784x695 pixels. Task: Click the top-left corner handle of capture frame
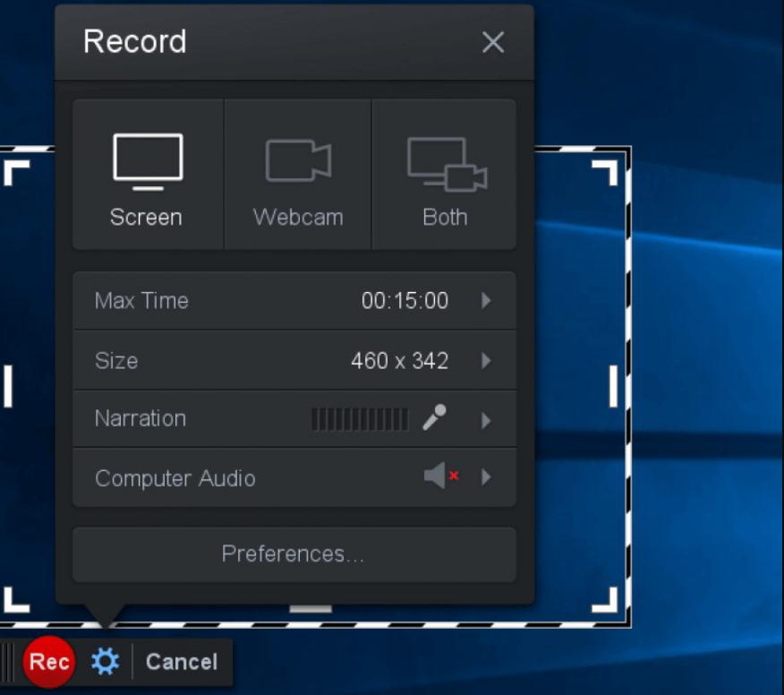pos(16,173)
